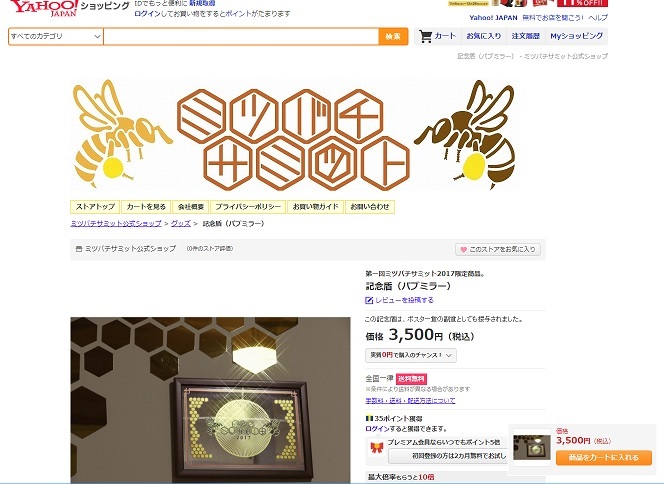Click the premium member ribbon icon

[x=376, y=447]
